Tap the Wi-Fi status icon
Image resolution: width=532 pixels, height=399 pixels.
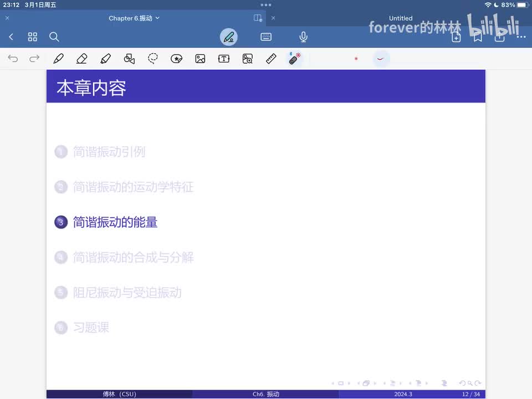point(488,5)
